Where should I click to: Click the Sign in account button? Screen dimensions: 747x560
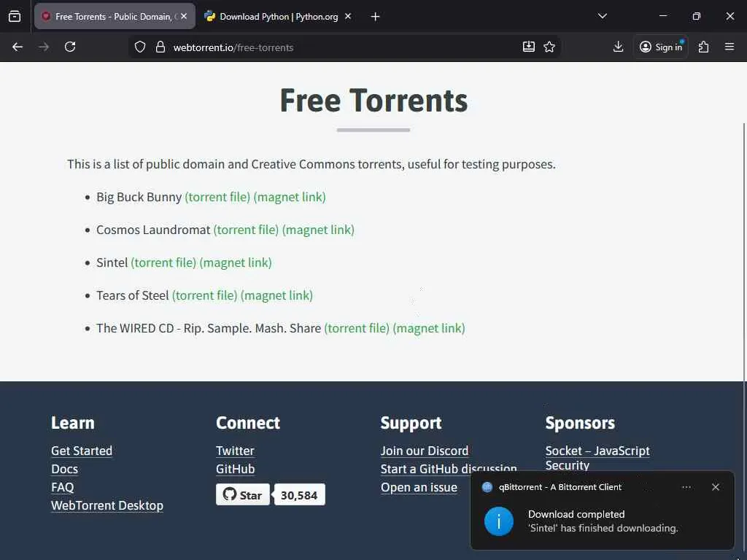[x=661, y=47]
